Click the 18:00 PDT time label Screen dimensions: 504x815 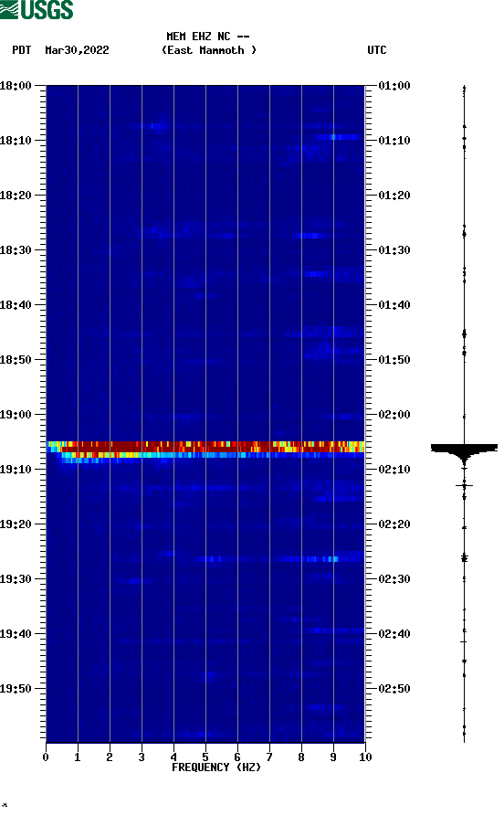[x=16, y=86]
